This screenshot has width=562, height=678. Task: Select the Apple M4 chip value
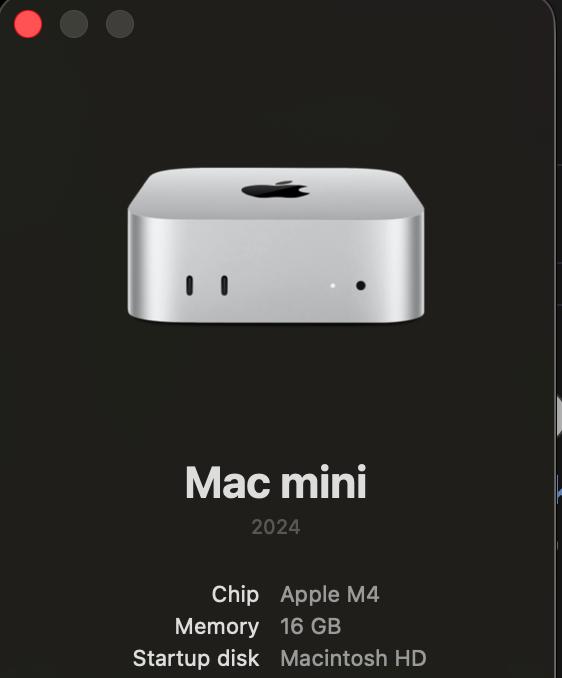pyautogui.click(x=330, y=595)
